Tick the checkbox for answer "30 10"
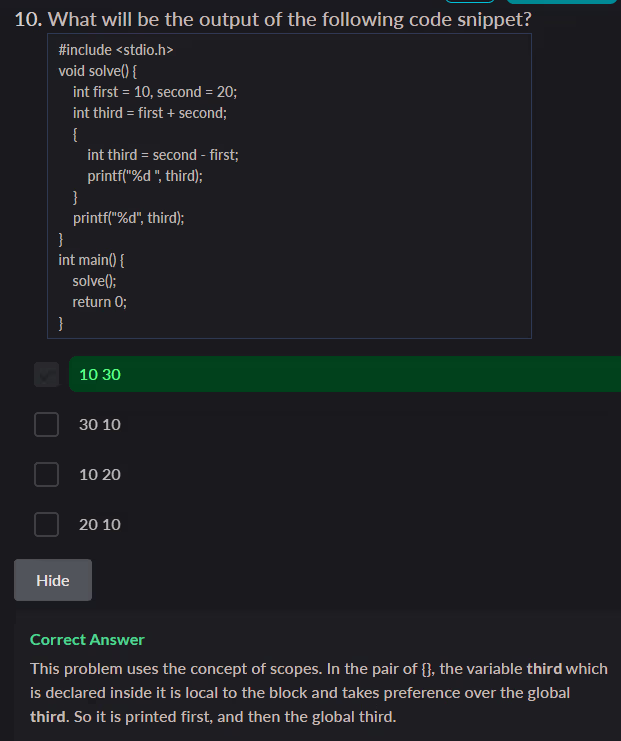Image resolution: width=621 pixels, height=741 pixels. coord(47,424)
